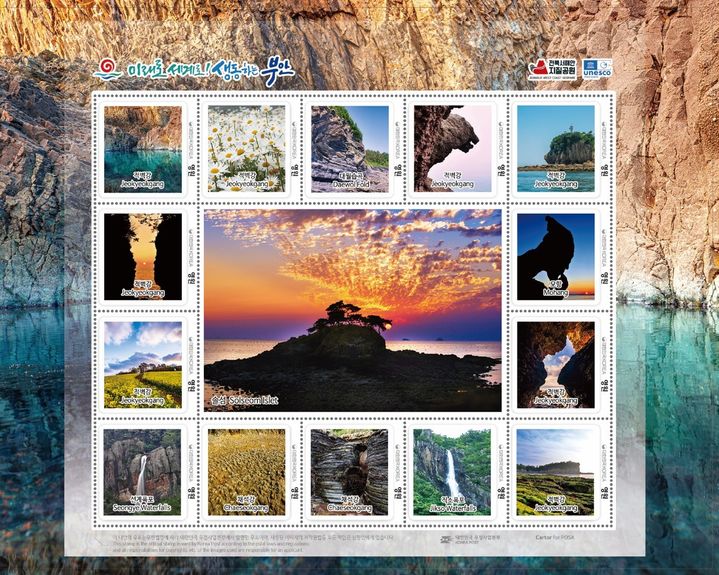Select the Chaeseokgang layered rock strata stamp
The height and width of the screenshot is (575, 719).
click(349, 472)
